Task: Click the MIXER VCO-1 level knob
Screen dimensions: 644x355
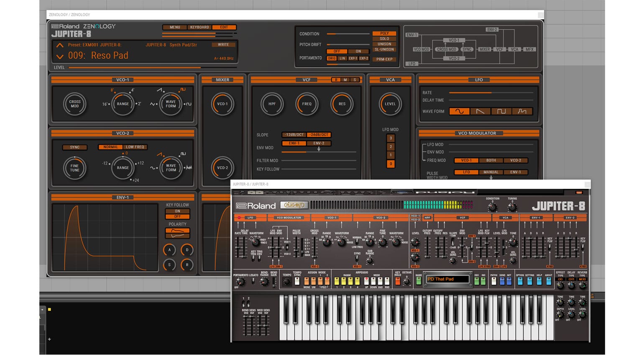Action: [x=222, y=104]
